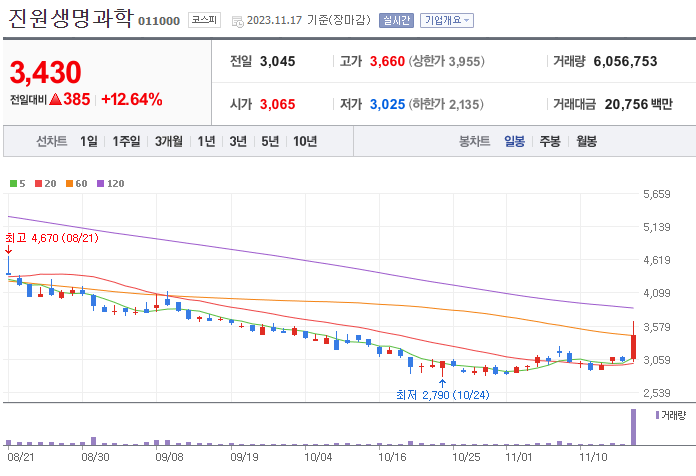Select the 일봉 candle chart
696x476 pixels.
pyautogui.click(x=514, y=142)
